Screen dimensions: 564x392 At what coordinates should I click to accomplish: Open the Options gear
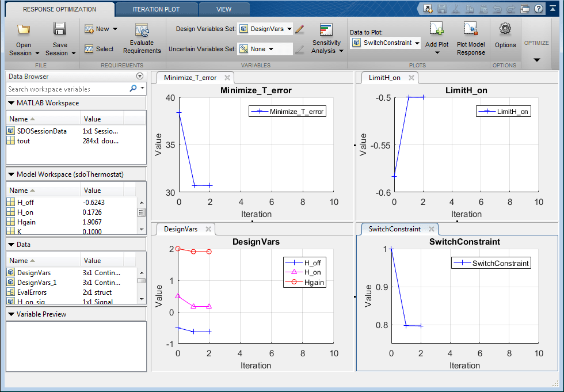[505, 29]
